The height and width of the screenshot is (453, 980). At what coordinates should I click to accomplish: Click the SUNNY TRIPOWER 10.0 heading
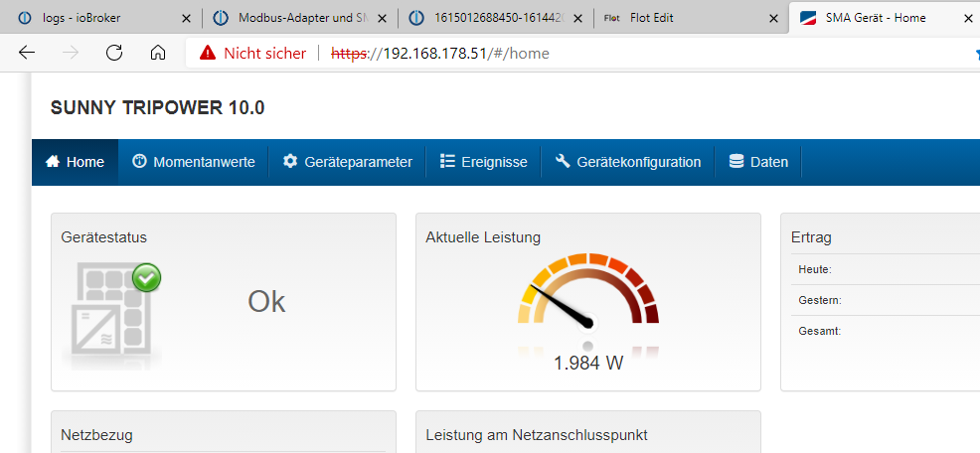click(x=157, y=108)
